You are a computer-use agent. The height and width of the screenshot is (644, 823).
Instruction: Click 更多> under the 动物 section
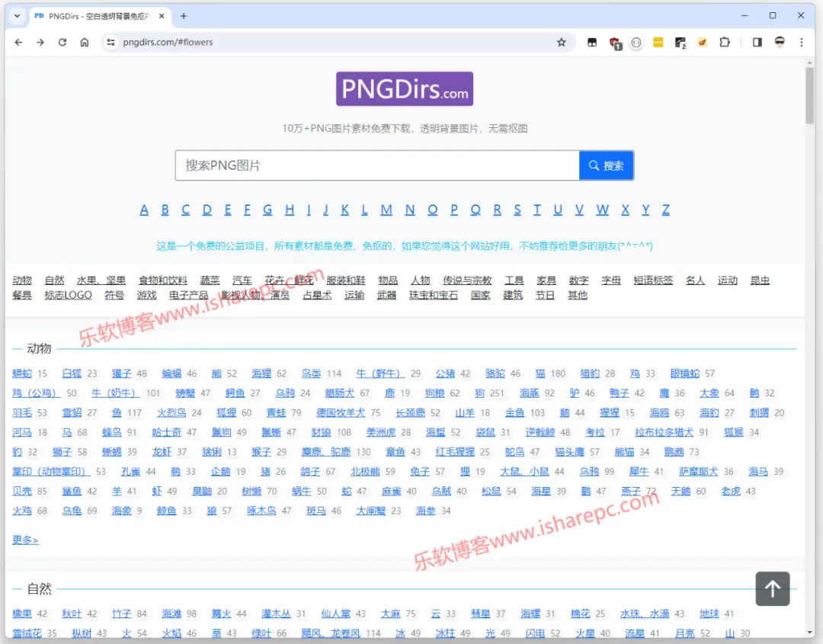[25, 540]
